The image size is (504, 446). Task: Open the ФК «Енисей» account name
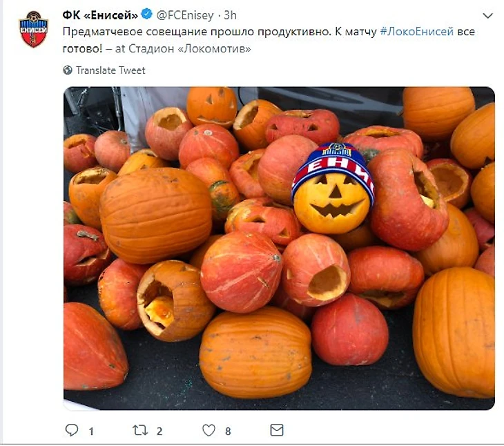(x=100, y=14)
